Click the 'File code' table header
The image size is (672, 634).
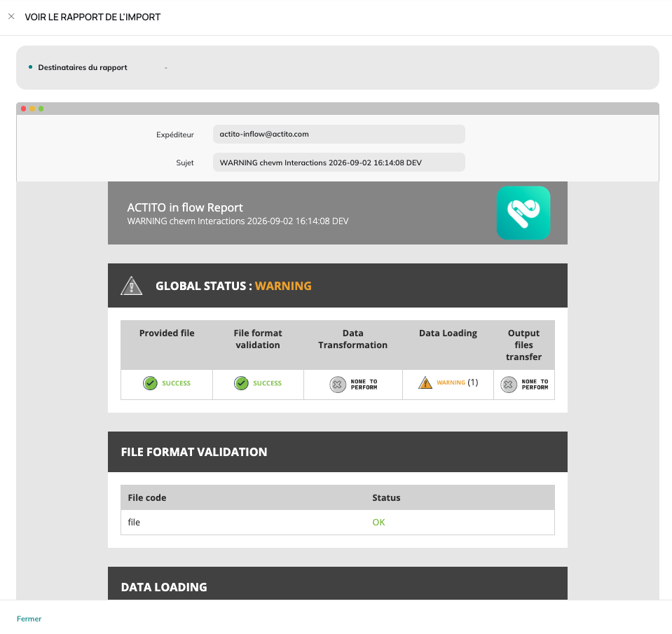click(147, 497)
